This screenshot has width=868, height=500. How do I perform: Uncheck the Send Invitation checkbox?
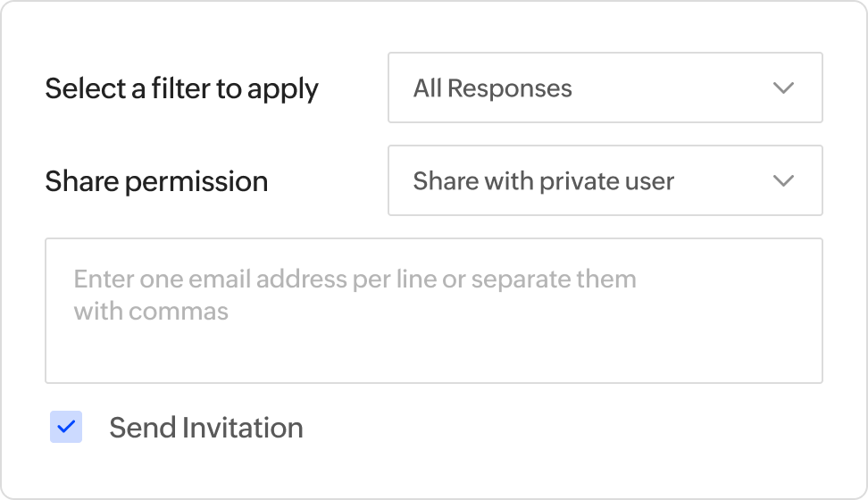click(x=66, y=428)
